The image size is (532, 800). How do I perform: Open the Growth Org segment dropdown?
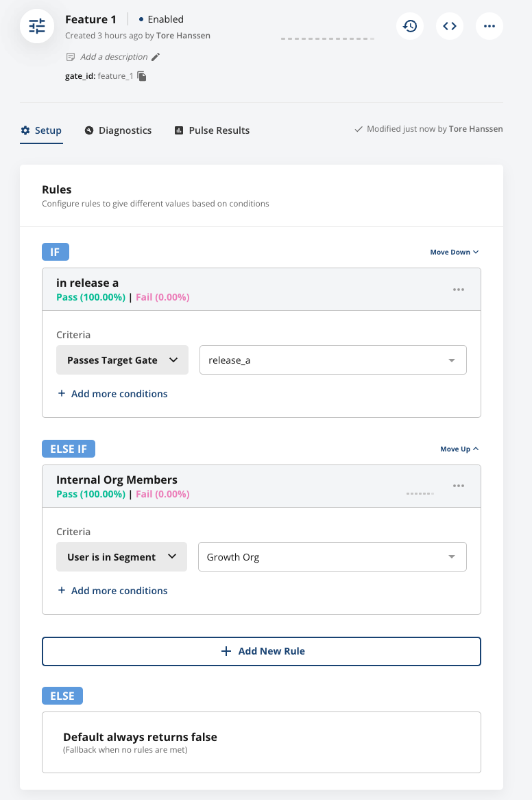332,556
